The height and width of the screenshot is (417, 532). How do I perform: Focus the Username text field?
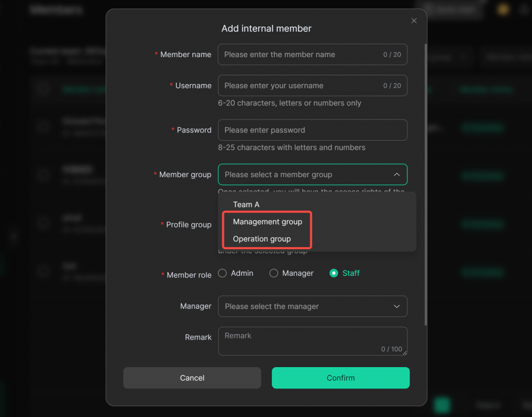pos(301,86)
